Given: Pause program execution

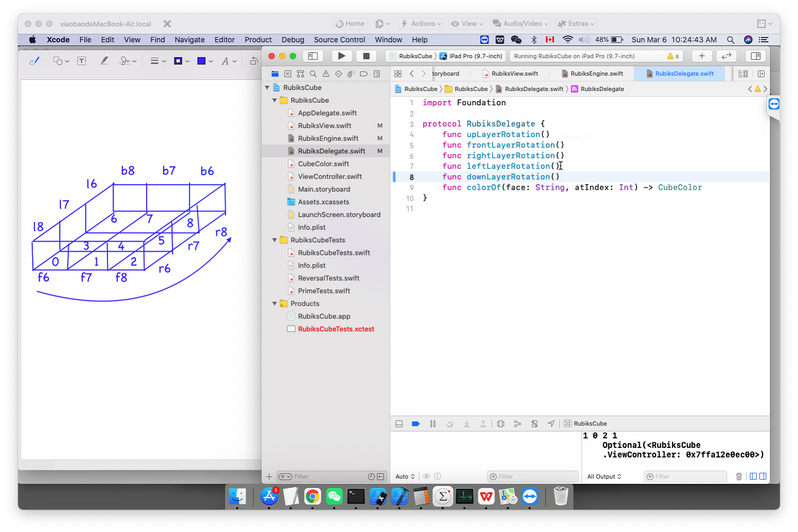Looking at the screenshot, I should [x=433, y=424].
